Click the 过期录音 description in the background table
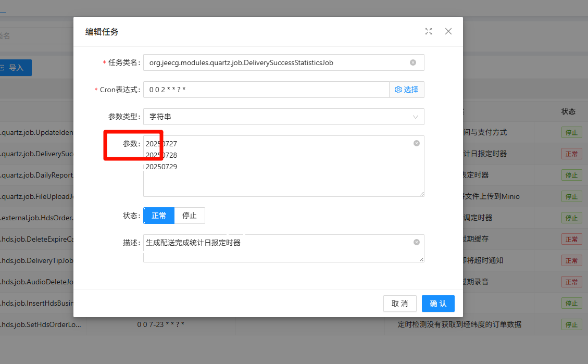The width and height of the screenshot is (588, 364). click(x=476, y=282)
